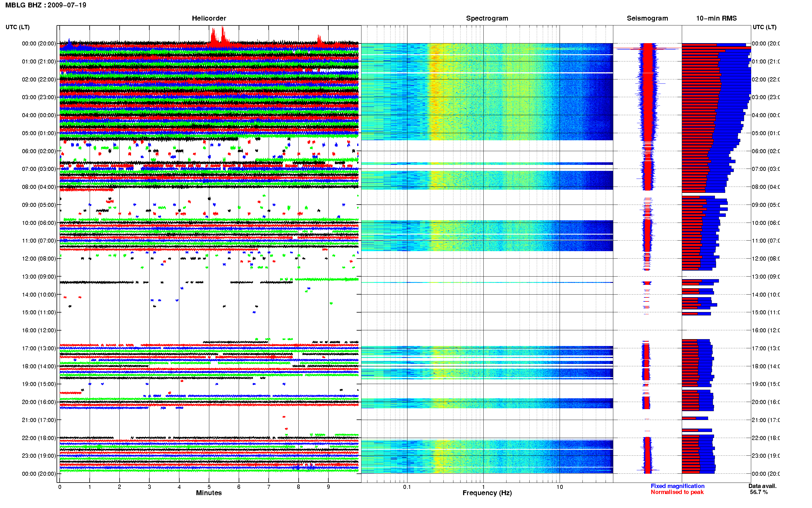812x508 pixels.
Task: Click the left '07:00 (03:00)' time label
Action: pos(39,169)
